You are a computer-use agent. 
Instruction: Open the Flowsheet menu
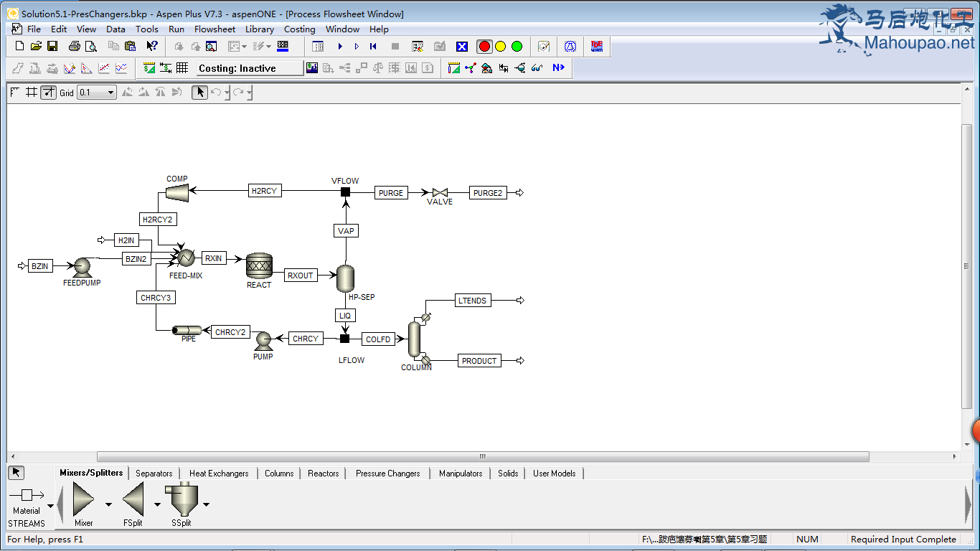(x=215, y=29)
